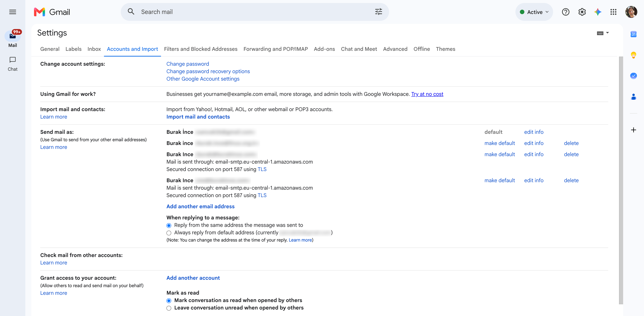Select Reply from the same address option
The image size is (644, 316).
point(169,225)
